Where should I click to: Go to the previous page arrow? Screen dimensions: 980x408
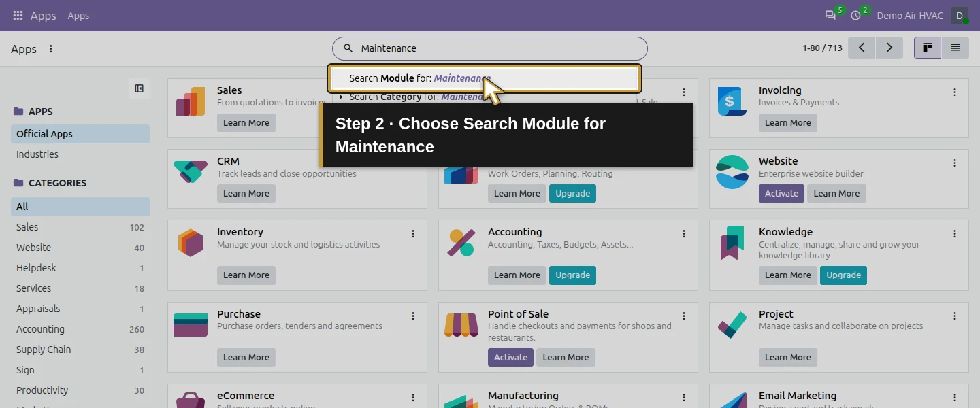click(x=862, y=48)
